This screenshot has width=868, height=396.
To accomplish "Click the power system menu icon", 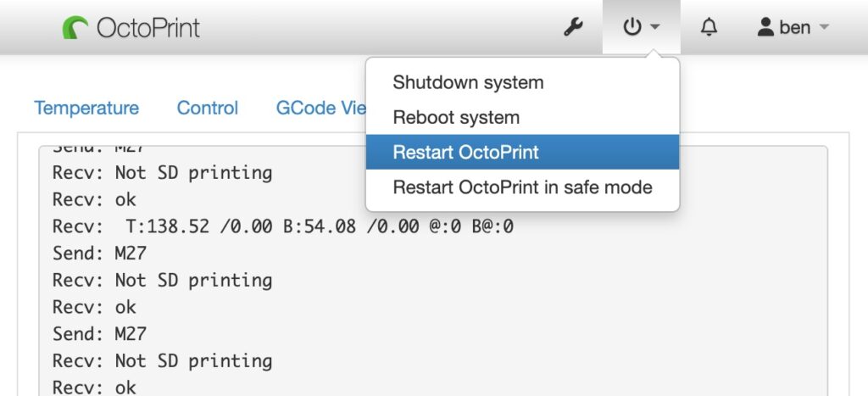I will pyautogui.click(x=632, y=28).
